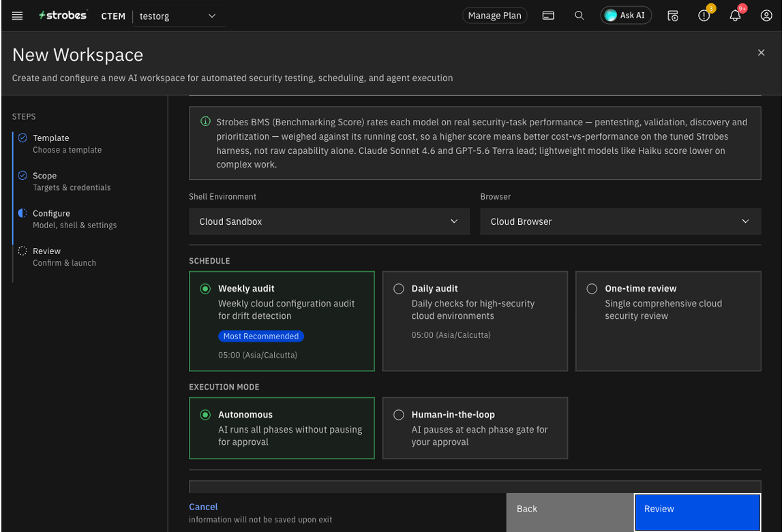This screenshot has height=532, width=784.
Task: Click the info icon in BMS notice
Action: tap(205, 121)
